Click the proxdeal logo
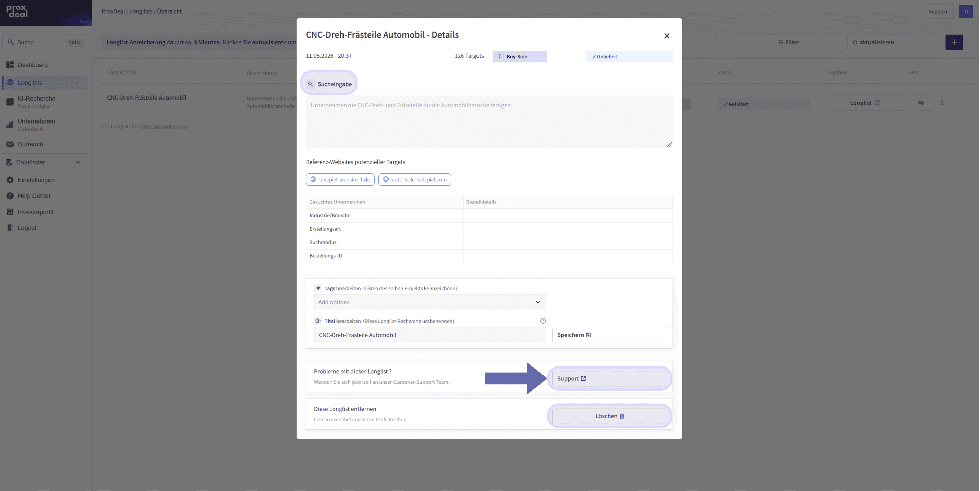The height and width of the screenshot is (491, 980). [17, 11]
